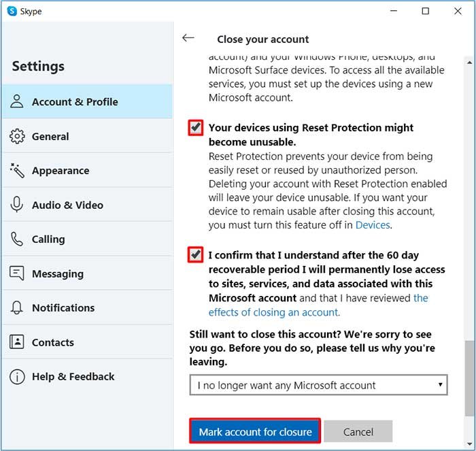Open the reason for leaving dropdown
This screenshot has height=451, width=476.
pos(318,385)
